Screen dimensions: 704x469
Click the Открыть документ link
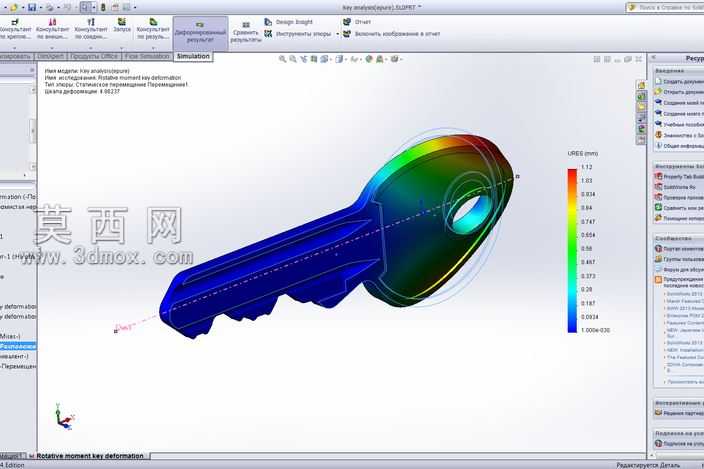[679, 92]
